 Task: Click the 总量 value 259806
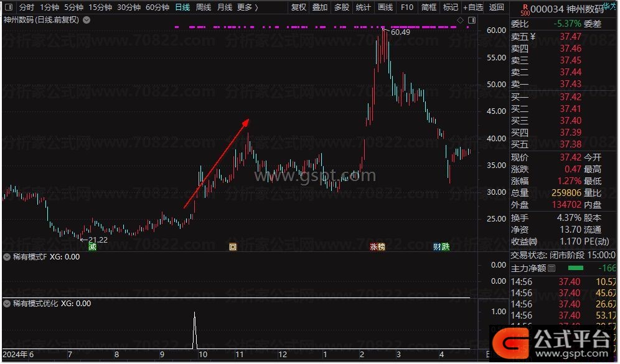(x=566, y=193)
